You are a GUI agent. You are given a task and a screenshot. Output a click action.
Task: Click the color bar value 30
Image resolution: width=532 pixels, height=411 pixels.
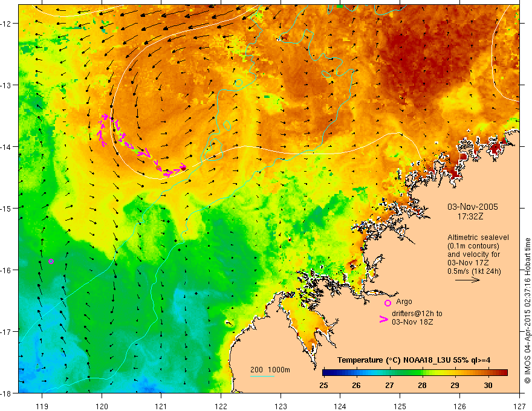[488, 385]
